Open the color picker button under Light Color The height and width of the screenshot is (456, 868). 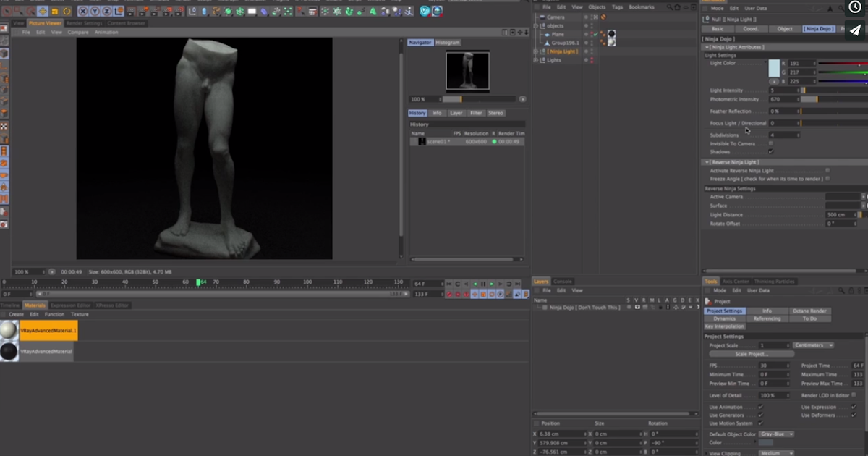[x=774, y=81]
